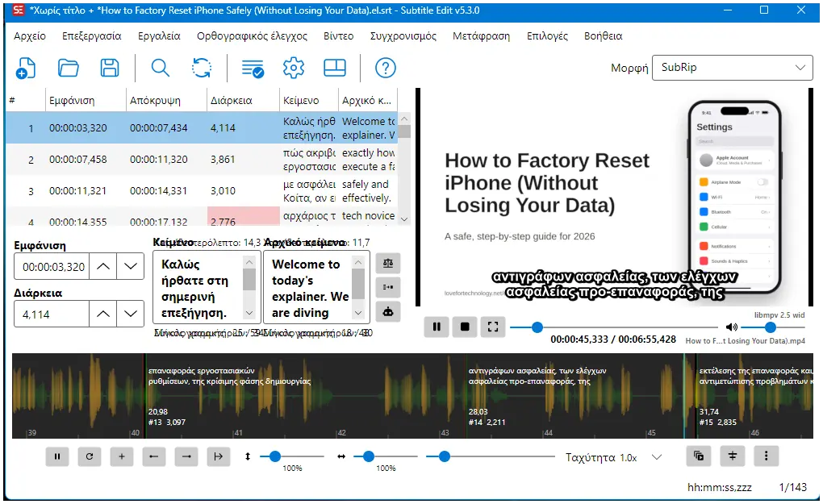Decrease Διάρκεια value with down arrow
The image size is (823, 504).
tap(130, 314)
